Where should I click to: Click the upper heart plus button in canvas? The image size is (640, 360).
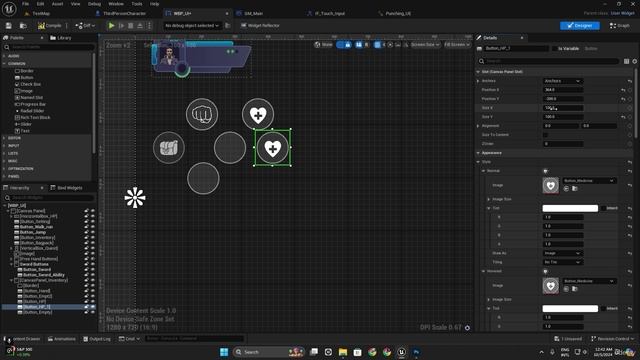pyautogui.click(x=258, y=114)
